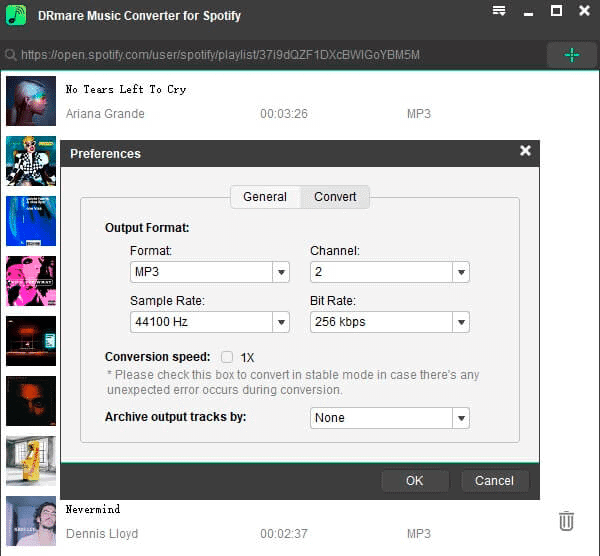Click the DRmare app logo icon
Screen dimensions: 600x556
(16, 15)
